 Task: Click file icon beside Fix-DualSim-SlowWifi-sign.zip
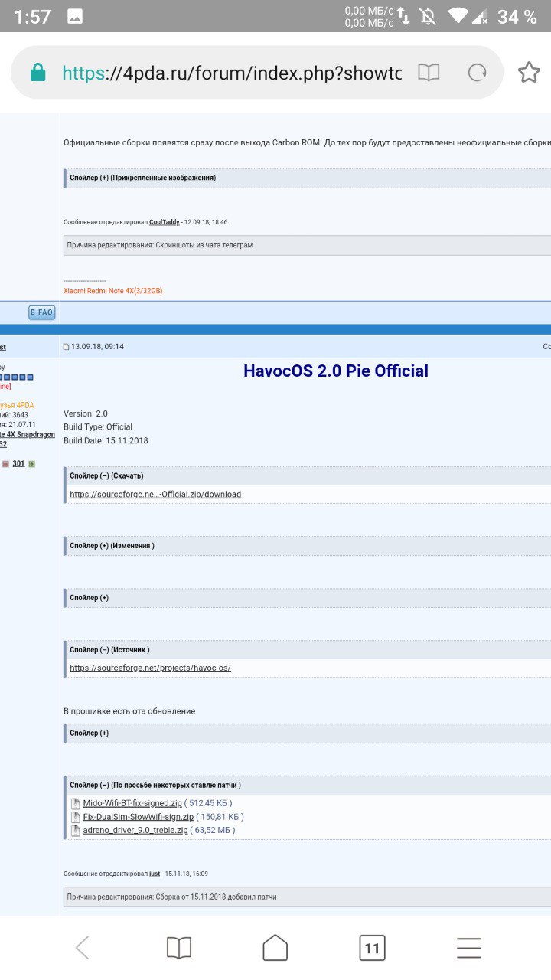coord(75,817)
